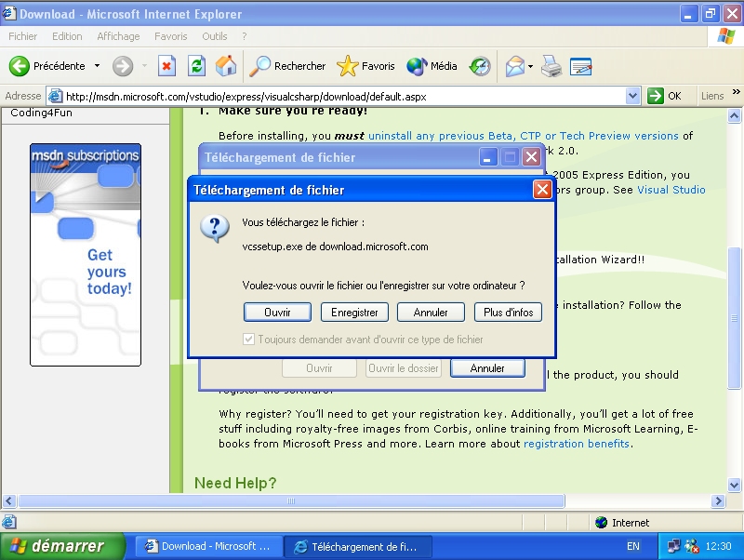This screenshot has height=560, width=744.
Task: Open the Fichier menu
Action: [x=23, y=36]
